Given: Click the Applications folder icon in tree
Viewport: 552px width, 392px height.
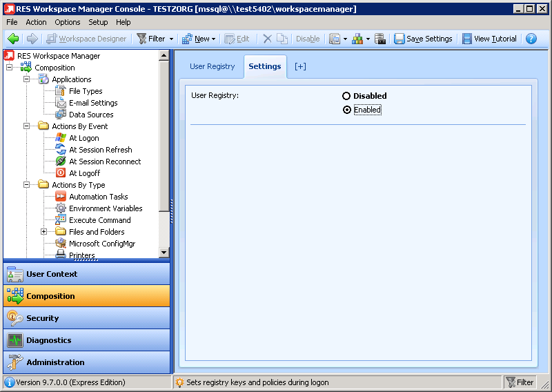Looking at the screenshot, I should (43, 79).
